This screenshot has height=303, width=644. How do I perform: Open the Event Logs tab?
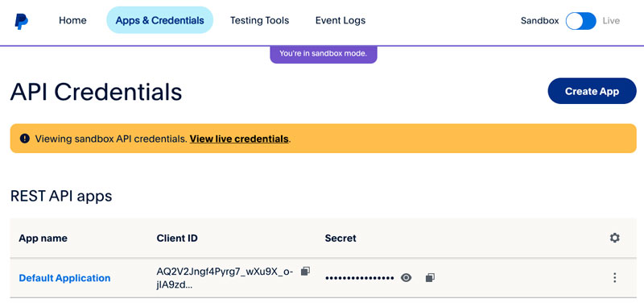[341, 20]
